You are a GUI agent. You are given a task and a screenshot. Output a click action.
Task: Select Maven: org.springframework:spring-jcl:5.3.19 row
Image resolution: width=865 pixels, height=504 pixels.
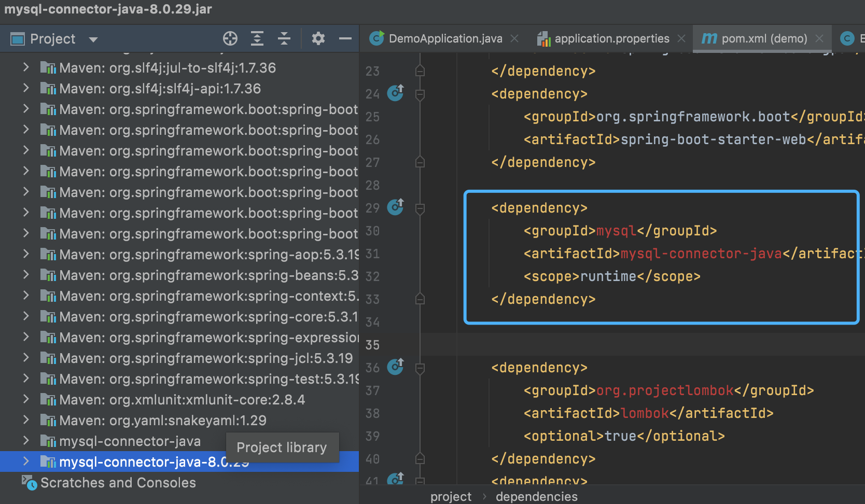(x=179, y=358)
